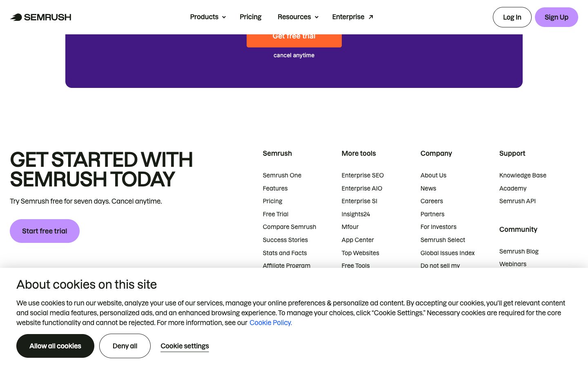
Task: Select the App Center footer link
Action: [x=358, y=240]
